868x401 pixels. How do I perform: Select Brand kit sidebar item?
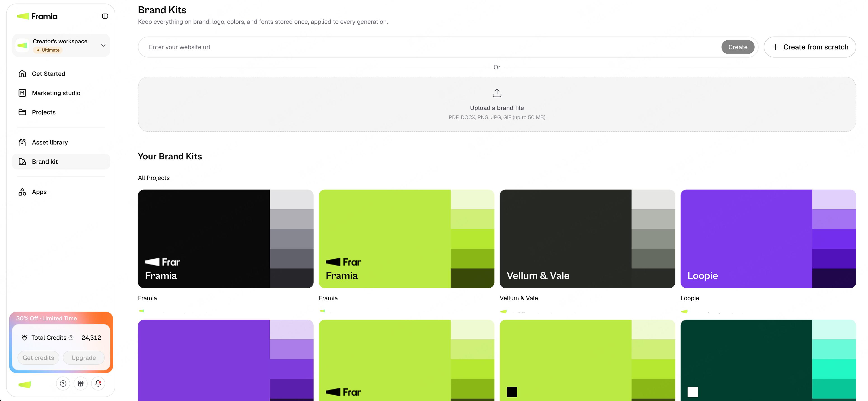click(61, 162)
